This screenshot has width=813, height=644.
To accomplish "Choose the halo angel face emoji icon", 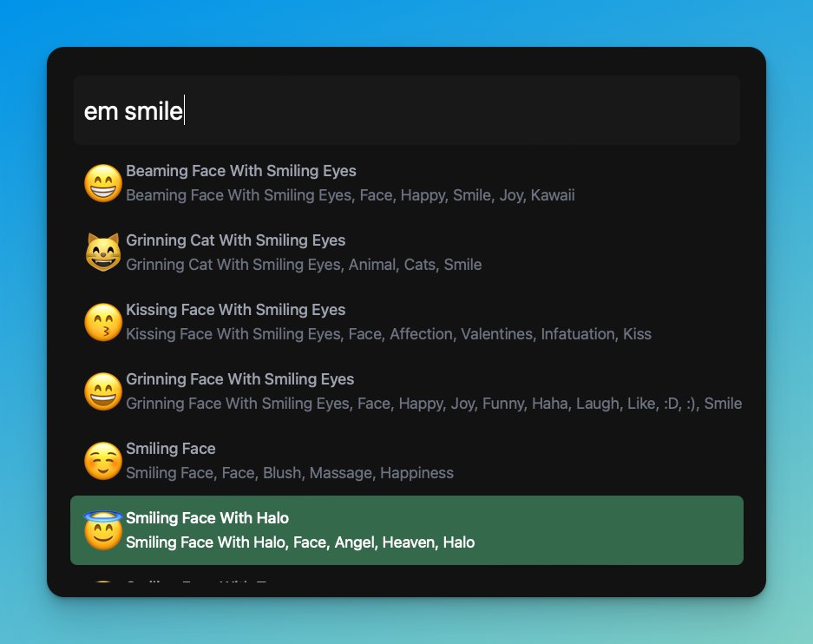I will [103, 530].
